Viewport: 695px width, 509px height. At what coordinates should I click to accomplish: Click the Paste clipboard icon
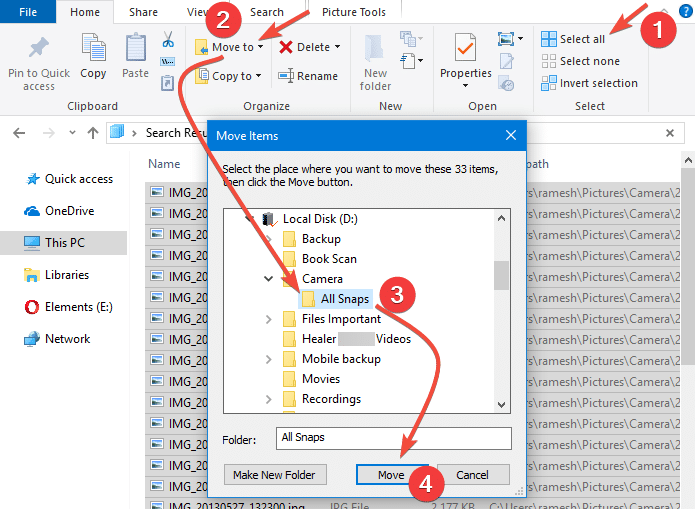(x=136, y=50)
